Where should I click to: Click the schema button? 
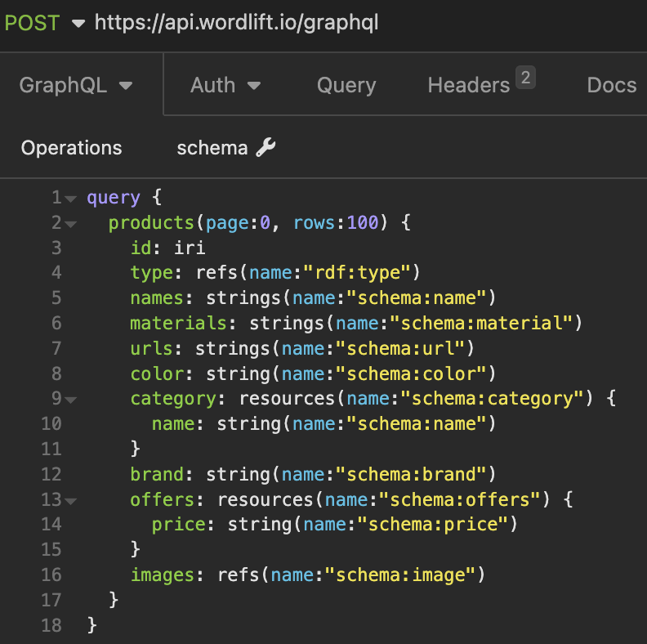pyautogui.click(x=226, y=148)
